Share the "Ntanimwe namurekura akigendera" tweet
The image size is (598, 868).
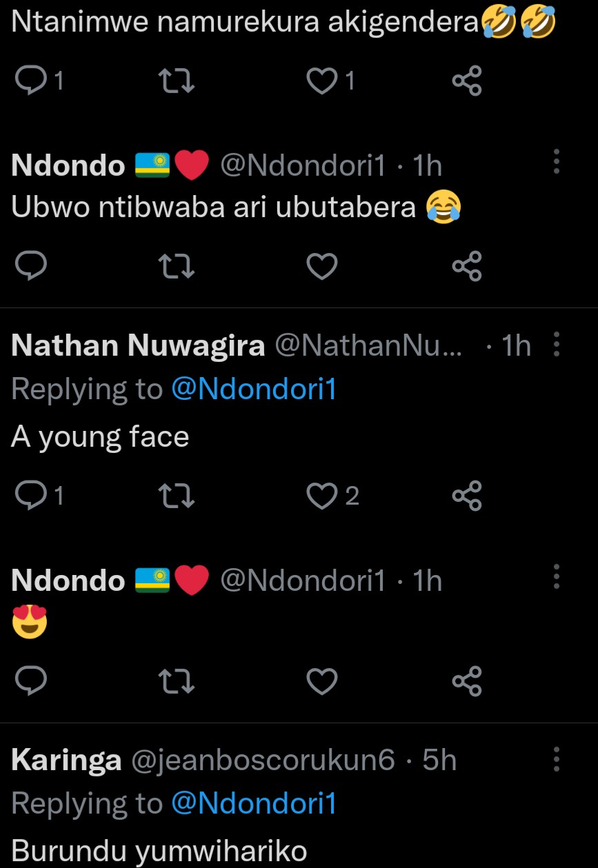tap(466, 82)
